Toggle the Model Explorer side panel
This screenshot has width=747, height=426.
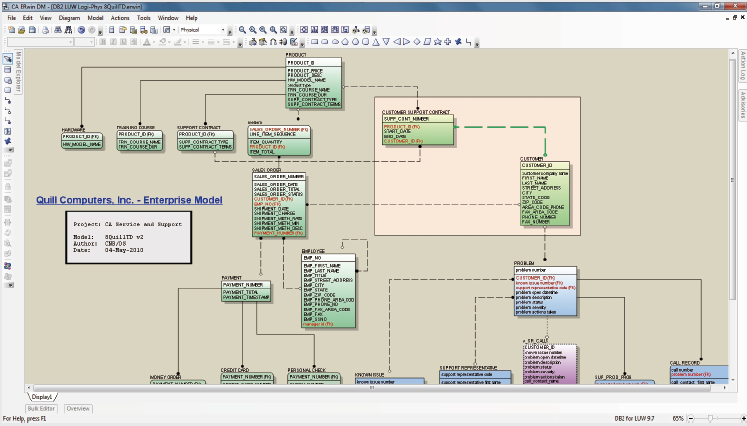coord(19,72)
